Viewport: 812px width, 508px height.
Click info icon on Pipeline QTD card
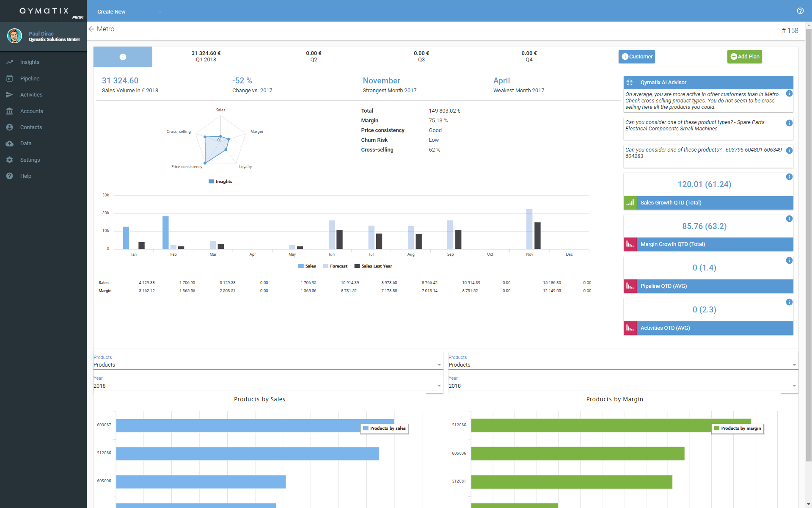(x=789, y=261)
